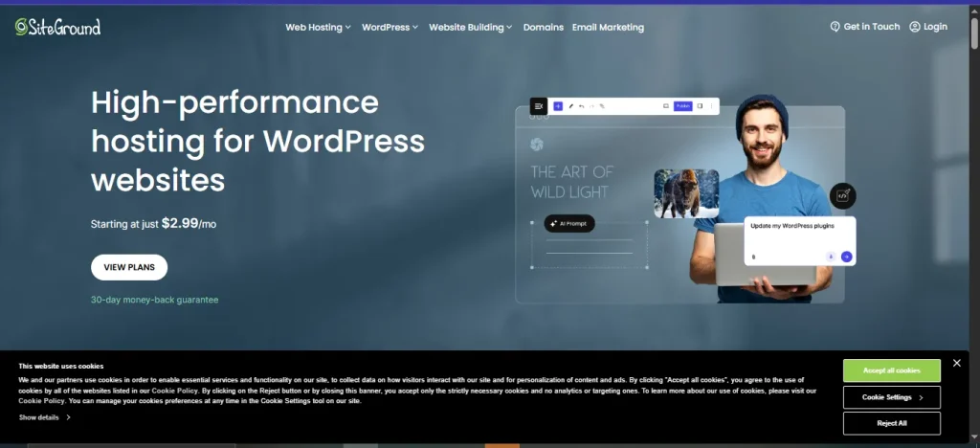
Task: Click the SiteGround logo
Action: (57, 27)
